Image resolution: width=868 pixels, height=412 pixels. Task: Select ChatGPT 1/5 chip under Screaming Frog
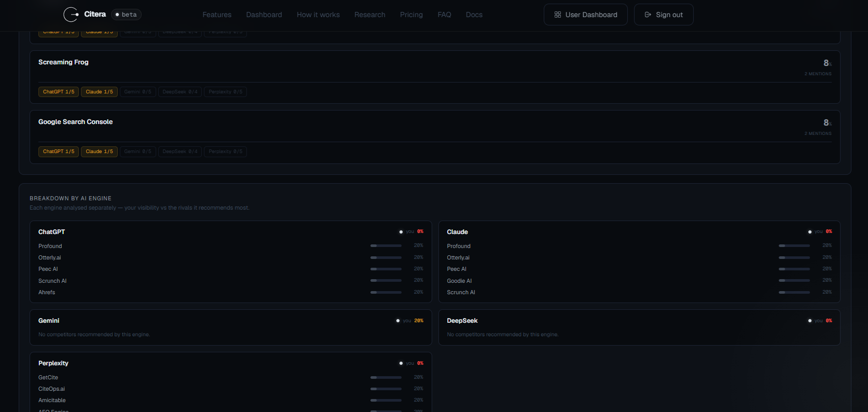(59, 92)
